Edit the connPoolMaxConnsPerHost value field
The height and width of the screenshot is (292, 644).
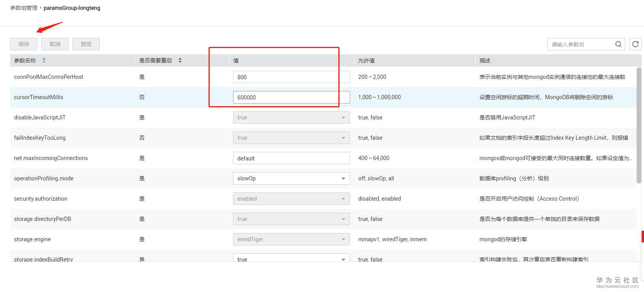pyautogui.click(x=292, y=77)
